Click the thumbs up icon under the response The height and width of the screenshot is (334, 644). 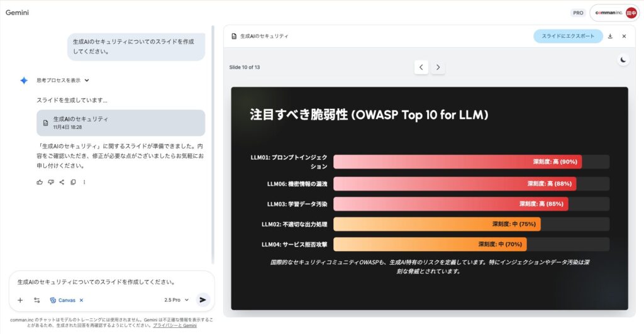click(40, 182)
